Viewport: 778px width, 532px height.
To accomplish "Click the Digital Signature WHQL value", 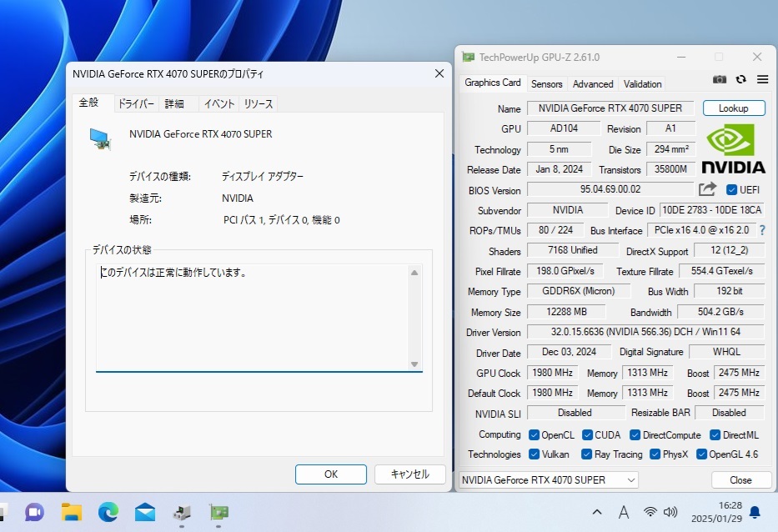I will click(726, 351).
